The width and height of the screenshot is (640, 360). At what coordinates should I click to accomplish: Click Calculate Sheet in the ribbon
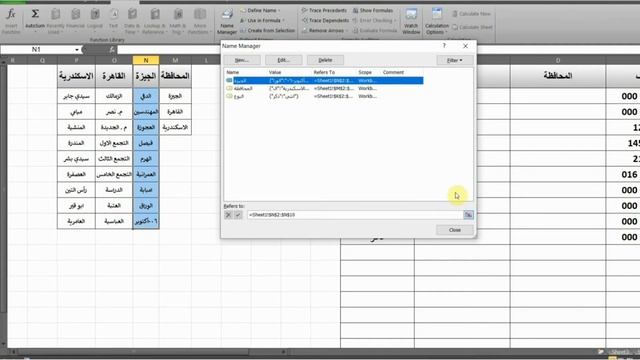tap(472, 27)
